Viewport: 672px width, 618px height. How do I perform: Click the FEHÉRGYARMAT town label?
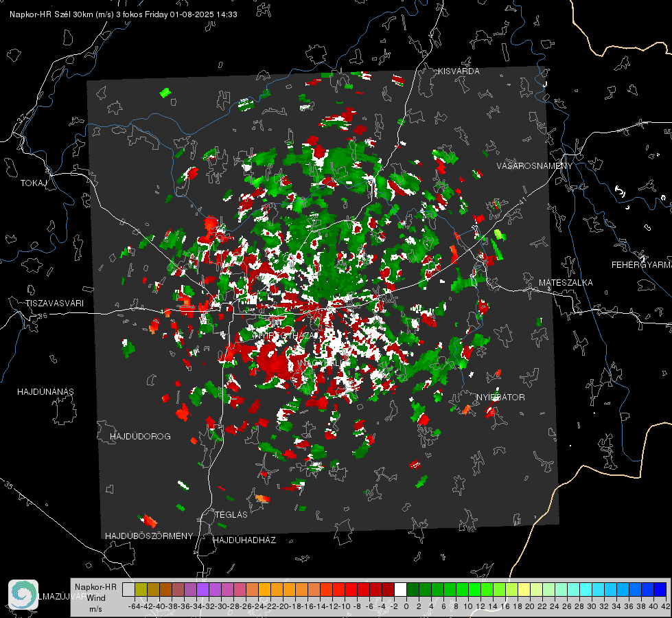coord(641,265)
